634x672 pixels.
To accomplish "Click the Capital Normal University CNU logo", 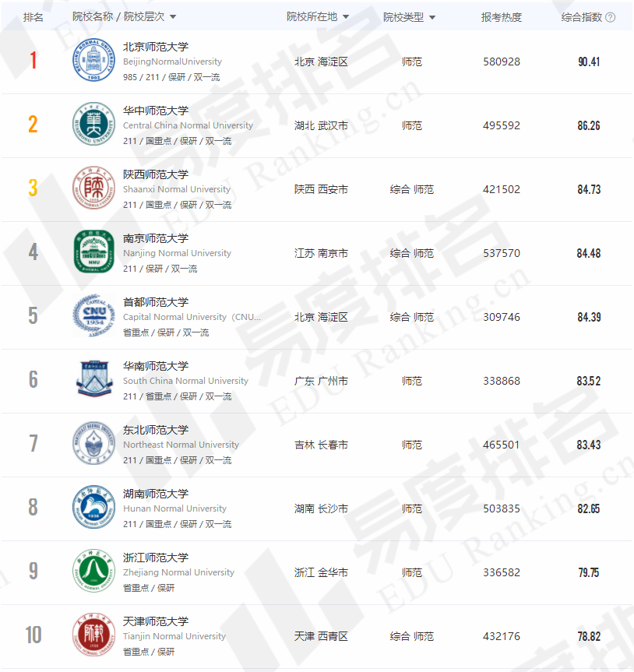I will [x=94, y=315].
